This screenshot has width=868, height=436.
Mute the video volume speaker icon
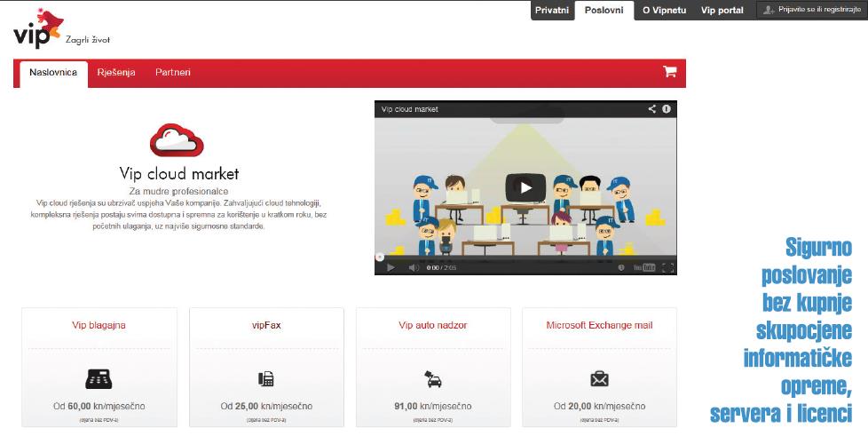tap(414, 267)
